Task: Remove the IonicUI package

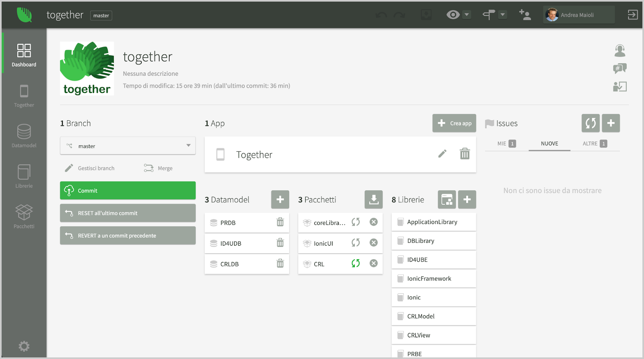Action: point(373,243)
